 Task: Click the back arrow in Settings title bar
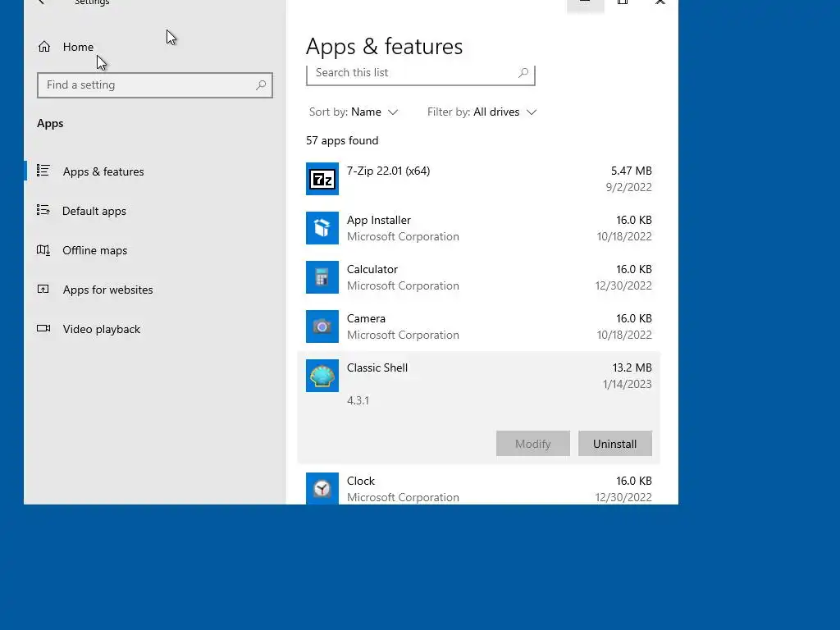click(41, 2)
